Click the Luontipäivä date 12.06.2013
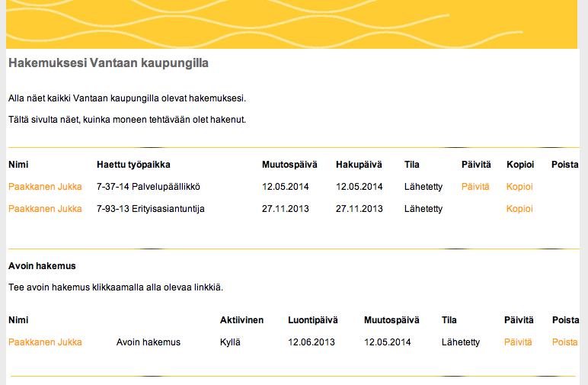Screen dimensions: 588x385 click(312, 342)
